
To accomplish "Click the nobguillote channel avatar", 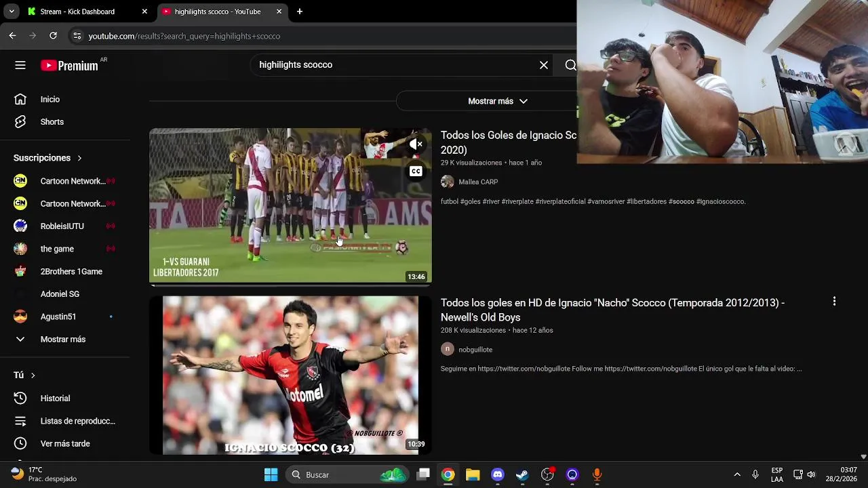I will point(448,349).
